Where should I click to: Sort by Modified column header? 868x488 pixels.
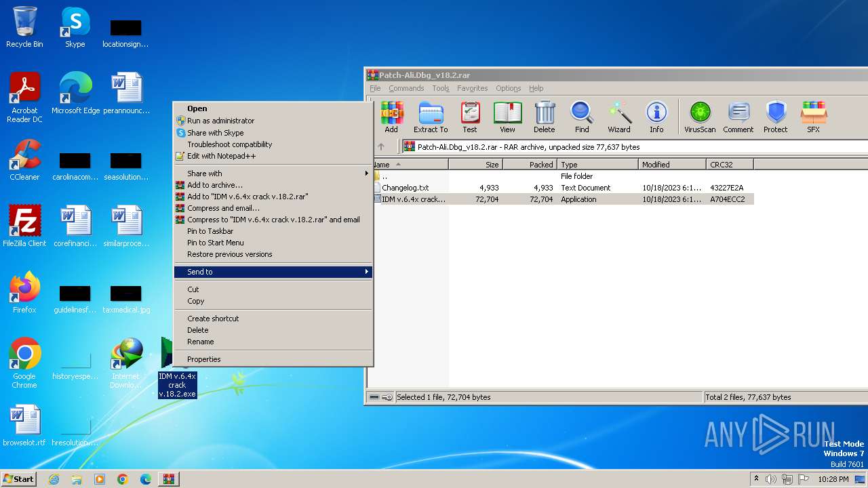(x=672, y=165)
